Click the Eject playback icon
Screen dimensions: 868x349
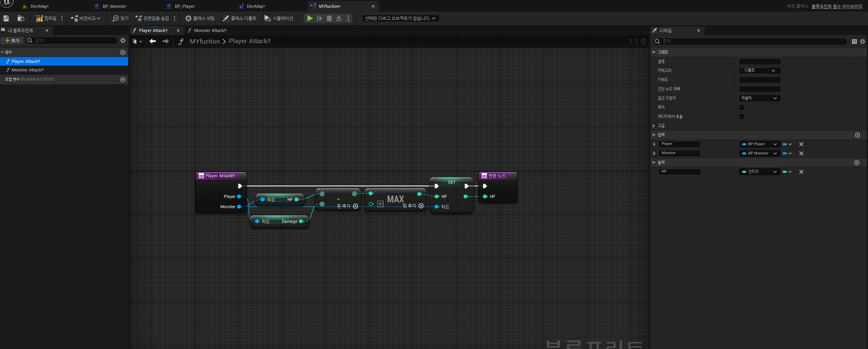339,18
